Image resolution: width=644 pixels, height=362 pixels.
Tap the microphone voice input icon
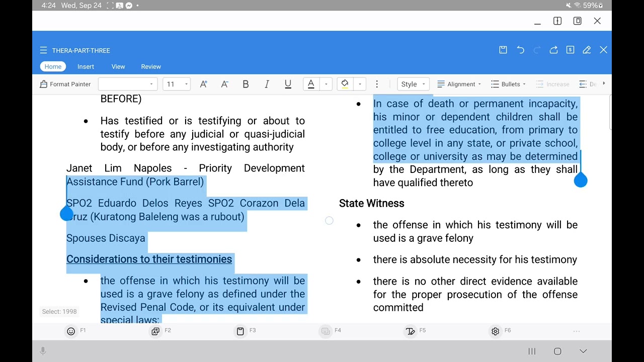(43, 351)
